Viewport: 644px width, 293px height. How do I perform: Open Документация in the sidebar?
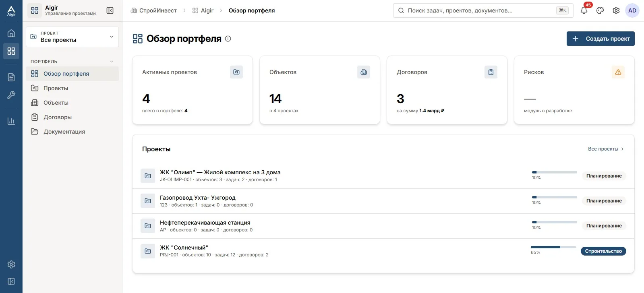pyautogui.click(x=72, y=132)
